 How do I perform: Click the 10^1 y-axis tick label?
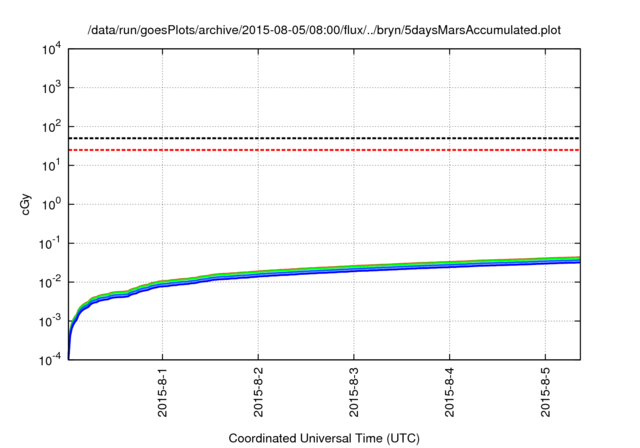coord(51,165)
